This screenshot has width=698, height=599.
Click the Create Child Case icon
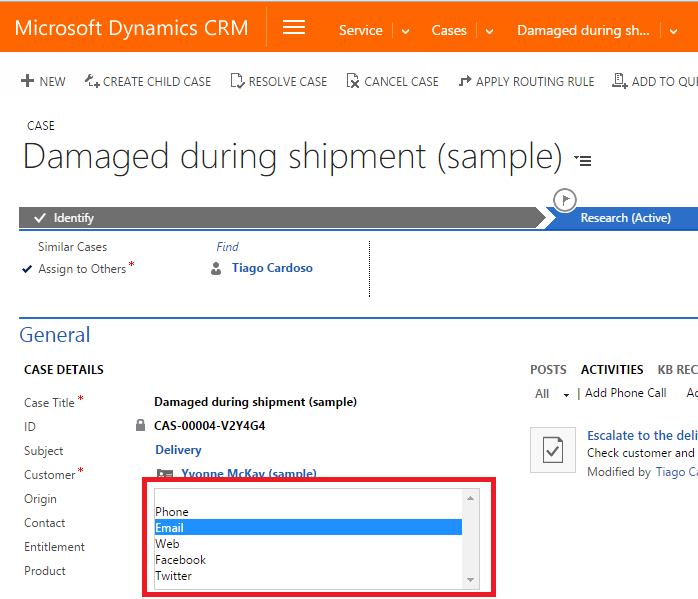coord(92,81)
